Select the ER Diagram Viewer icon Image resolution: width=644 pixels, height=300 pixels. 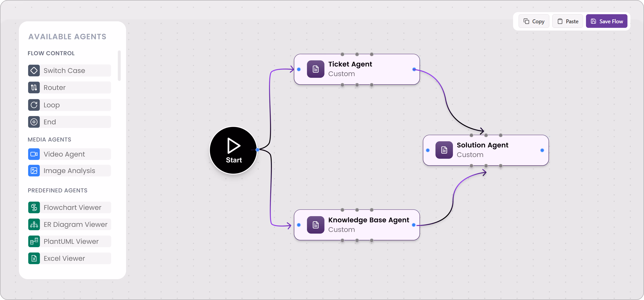click(x=34, y=224)
